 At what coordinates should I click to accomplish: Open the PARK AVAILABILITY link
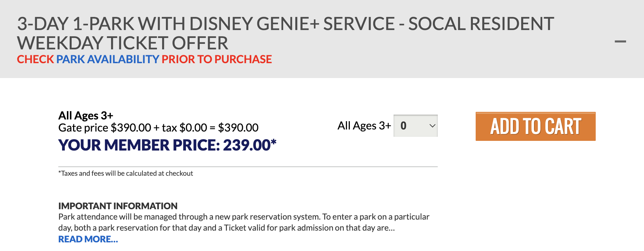coord(108,59)
